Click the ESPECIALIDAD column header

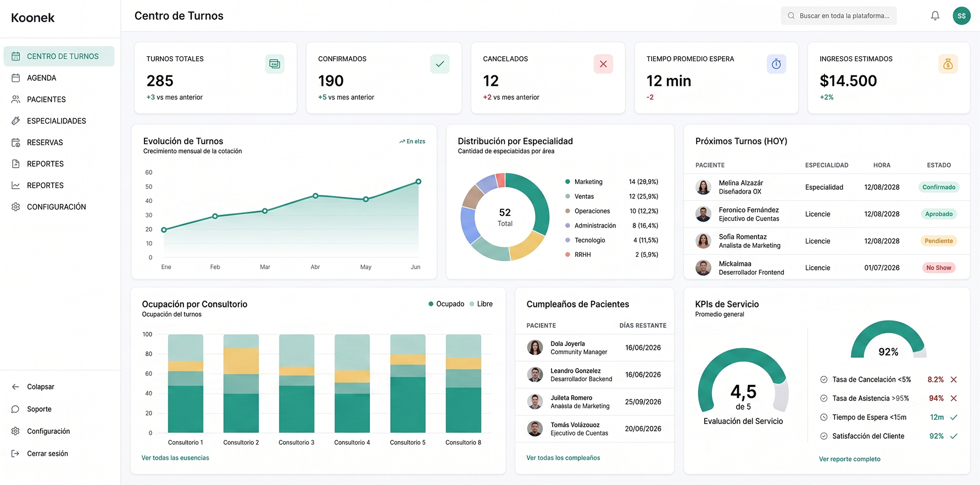click(827, 165)
